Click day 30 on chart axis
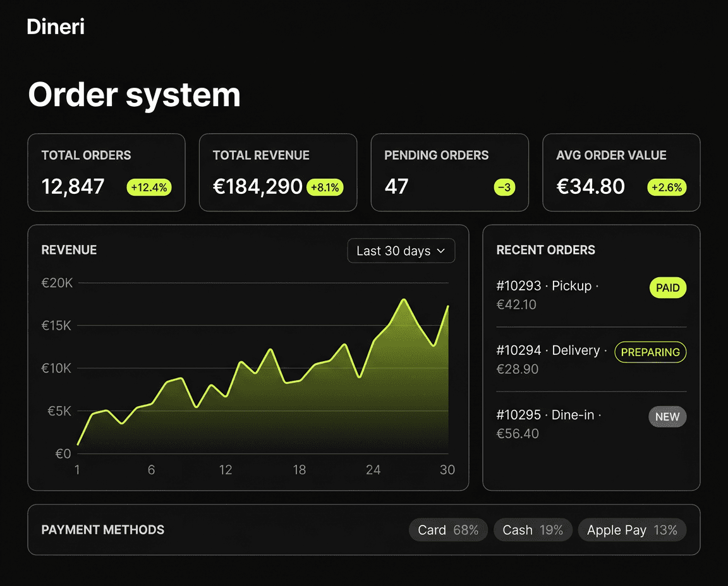The width and height of the screenshot is (728, 586). click(x=447, y=470)
